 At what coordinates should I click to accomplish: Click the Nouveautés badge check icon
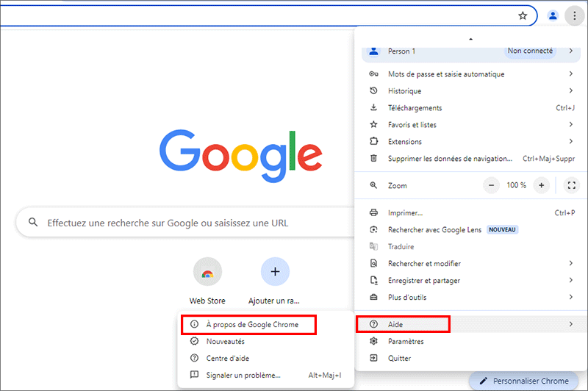(194, 341)
